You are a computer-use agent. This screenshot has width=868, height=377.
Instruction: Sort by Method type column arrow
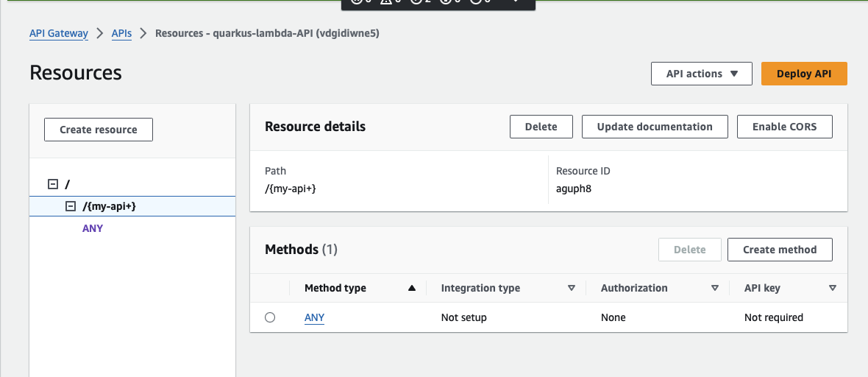click(411, 289)
